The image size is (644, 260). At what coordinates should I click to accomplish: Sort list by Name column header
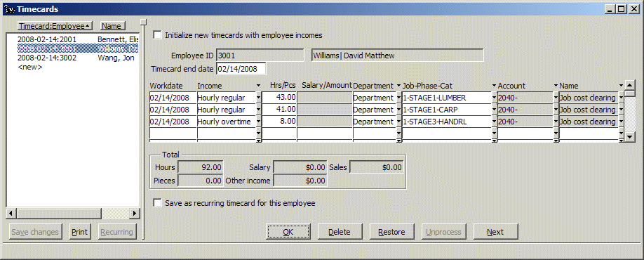pos(112,26)
